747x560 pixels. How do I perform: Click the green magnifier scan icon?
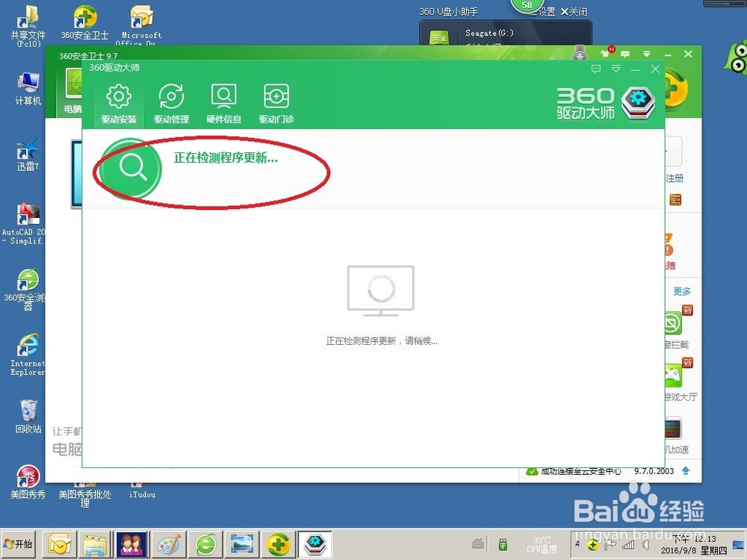pyautogui.click(x=132, y=167)
